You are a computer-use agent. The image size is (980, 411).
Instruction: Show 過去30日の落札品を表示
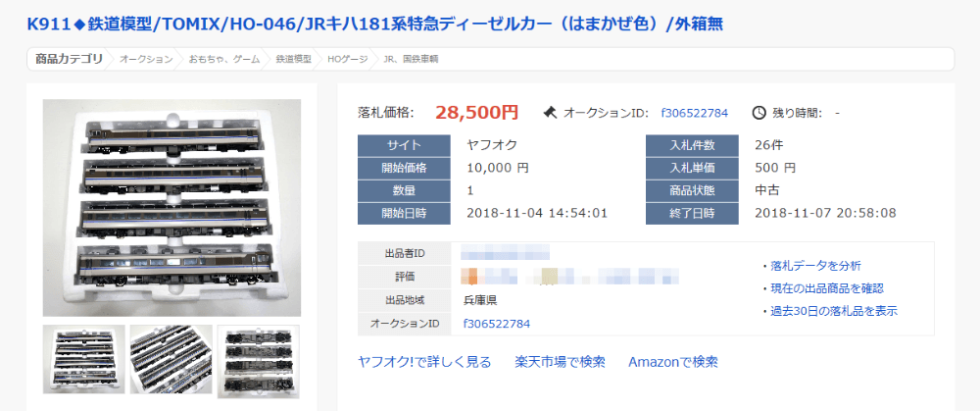pyautogui.click(x=834, y=312)
